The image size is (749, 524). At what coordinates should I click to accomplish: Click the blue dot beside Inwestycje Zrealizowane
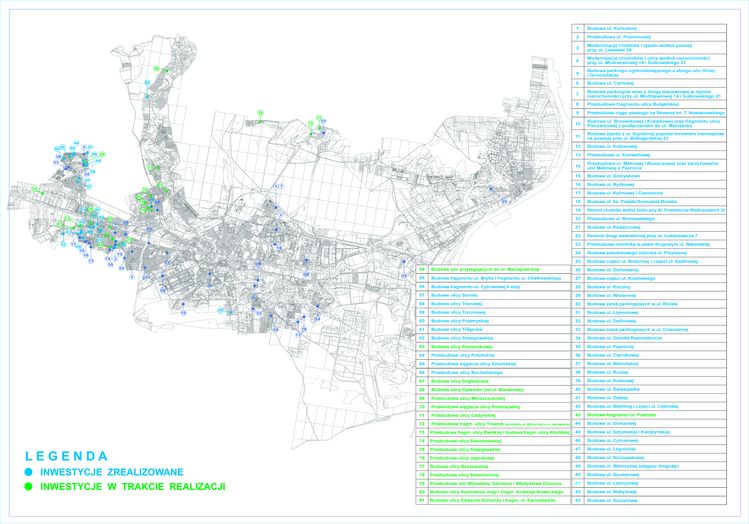(31, 471)
